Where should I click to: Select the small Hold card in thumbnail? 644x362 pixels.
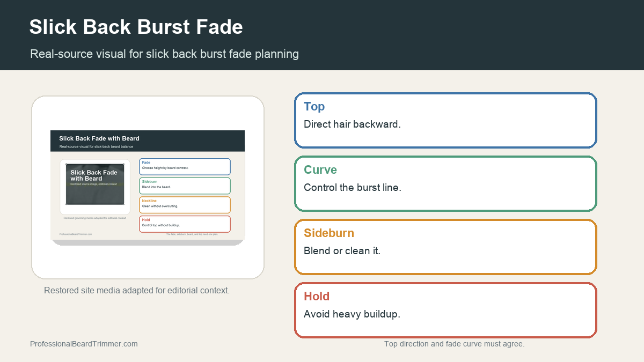click(x=185, y=224)
